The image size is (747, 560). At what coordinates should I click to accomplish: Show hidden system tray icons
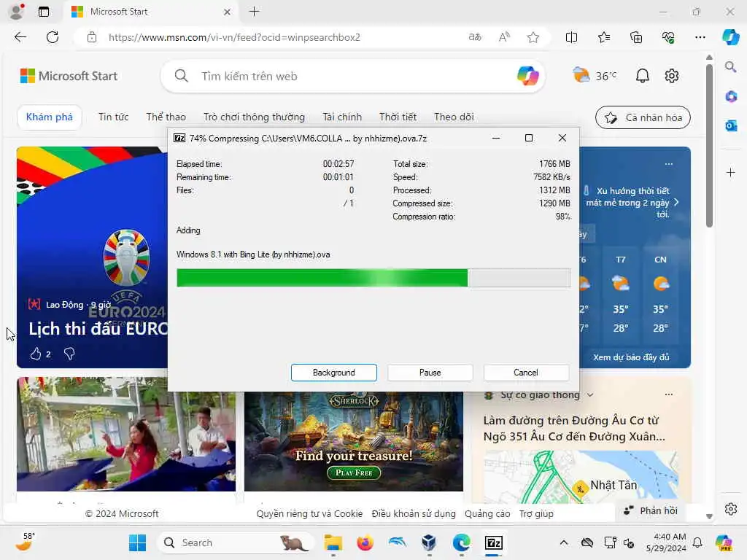point(564,542)
